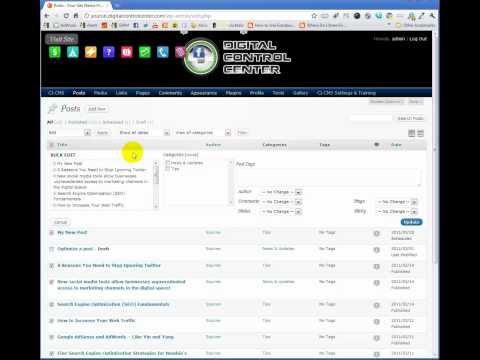Click the Visit Site button

[62, 39]
